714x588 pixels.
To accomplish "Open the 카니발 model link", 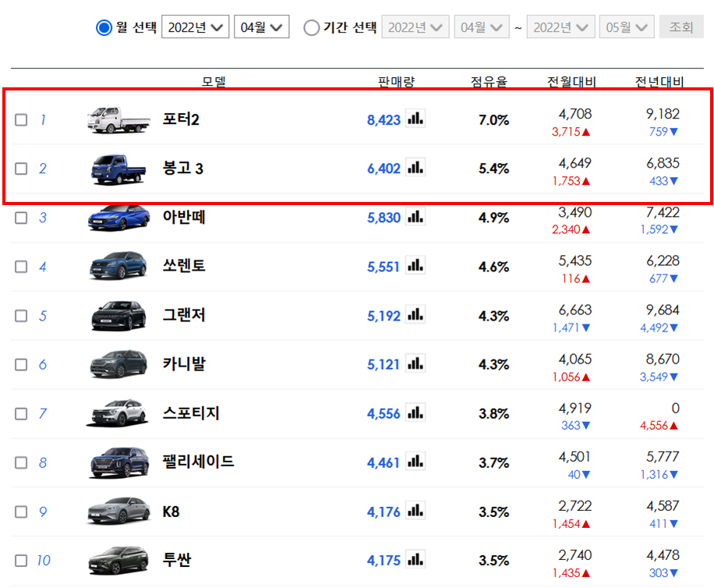I will (x=184, y=364).
